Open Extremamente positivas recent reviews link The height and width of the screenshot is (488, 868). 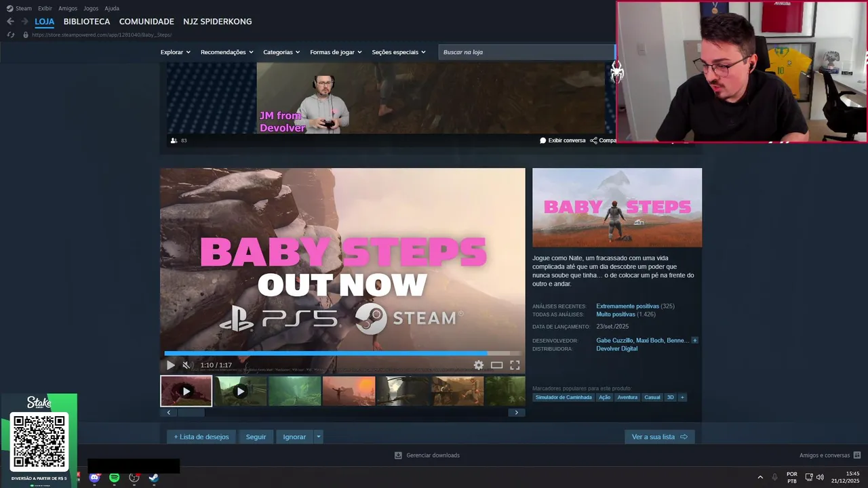627,306
